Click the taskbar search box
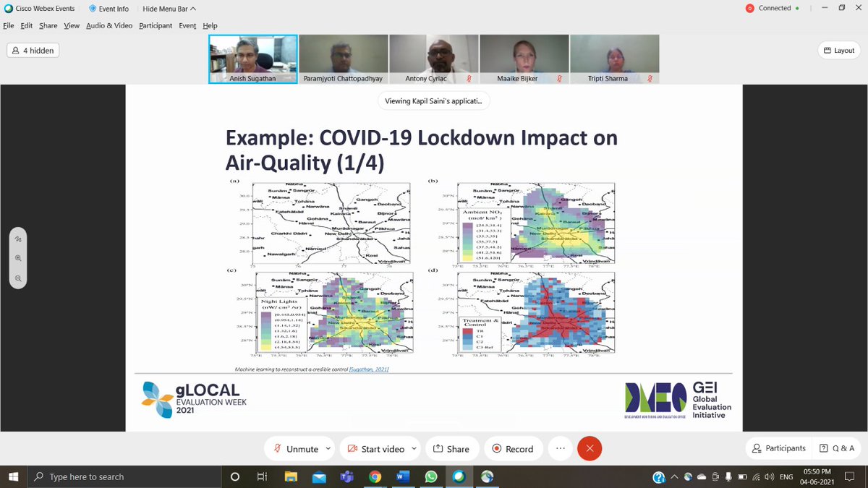 coord(123,476)
